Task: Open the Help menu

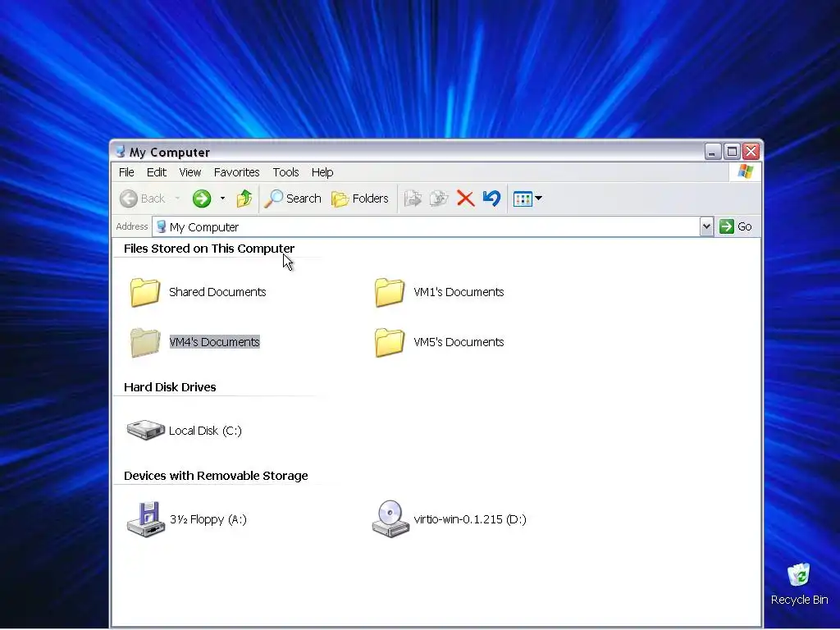Action: pos(322,172)
